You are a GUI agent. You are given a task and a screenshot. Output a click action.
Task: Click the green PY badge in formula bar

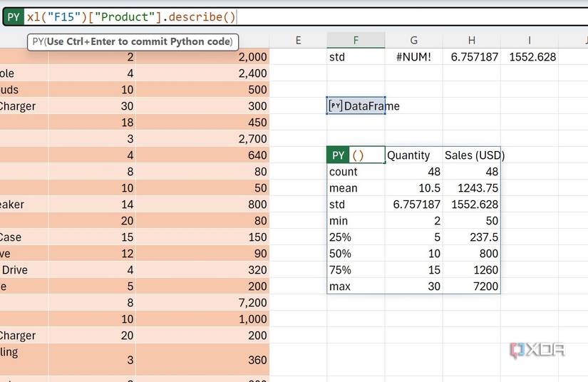coord(14,17)
